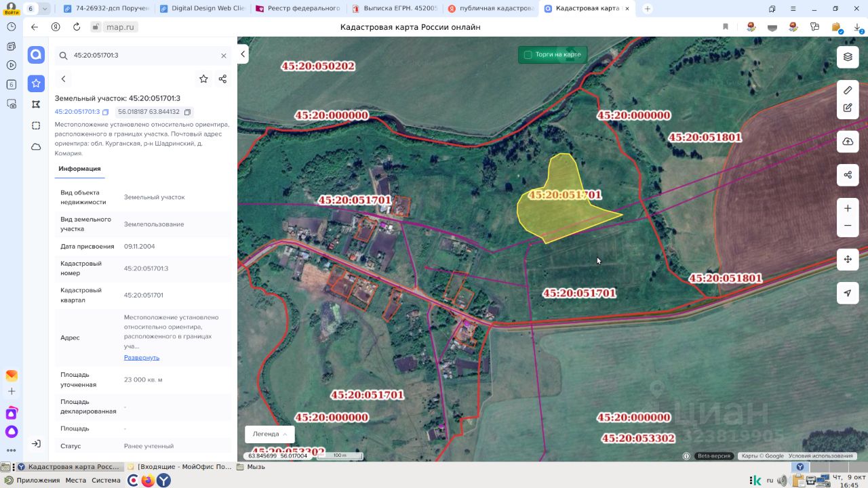Click the 'Войти' login avatar

[x=11, y=8]
